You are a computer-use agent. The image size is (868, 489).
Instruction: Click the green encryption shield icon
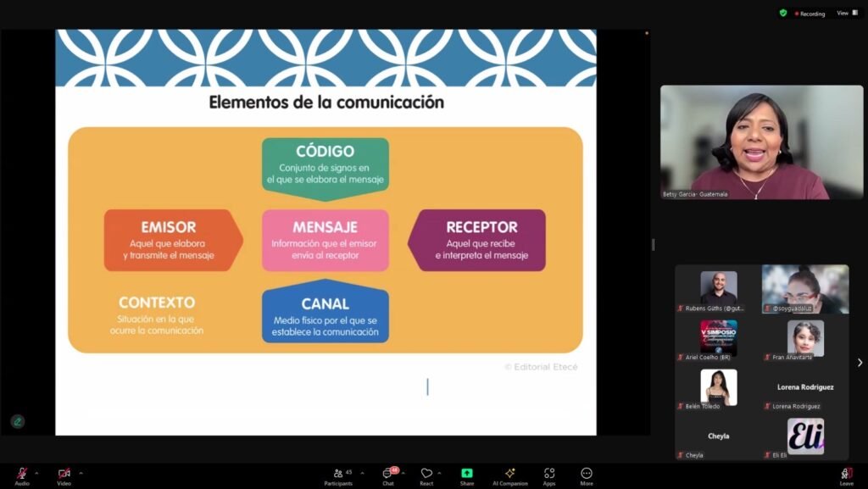pyautogui.click(x=783, y=13)
